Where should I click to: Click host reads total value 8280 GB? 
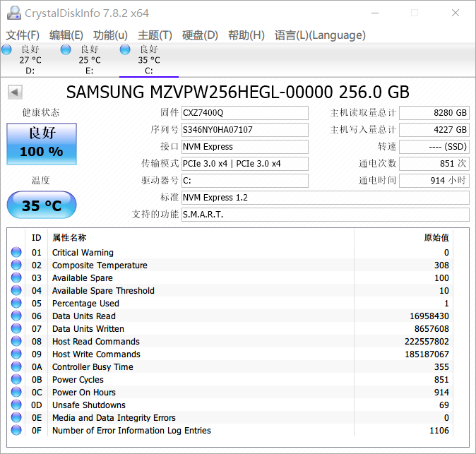(x=434, y=113)
